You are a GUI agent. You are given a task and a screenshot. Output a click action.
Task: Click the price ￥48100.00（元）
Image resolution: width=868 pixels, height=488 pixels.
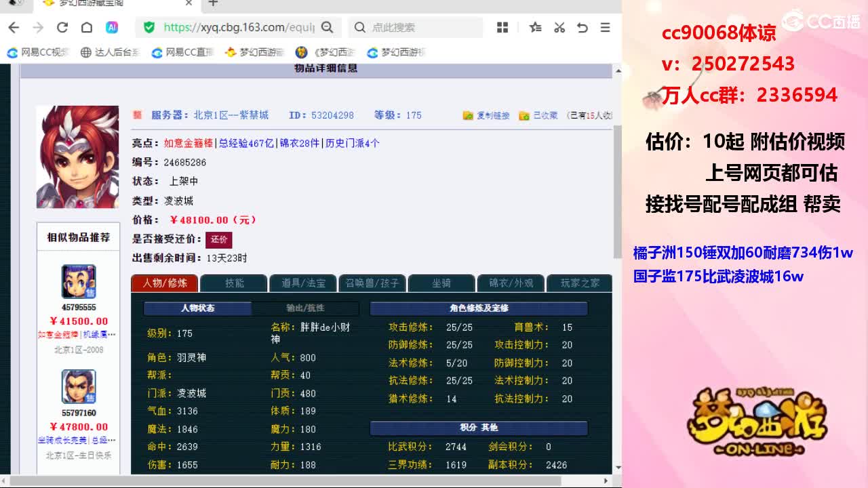213,220
